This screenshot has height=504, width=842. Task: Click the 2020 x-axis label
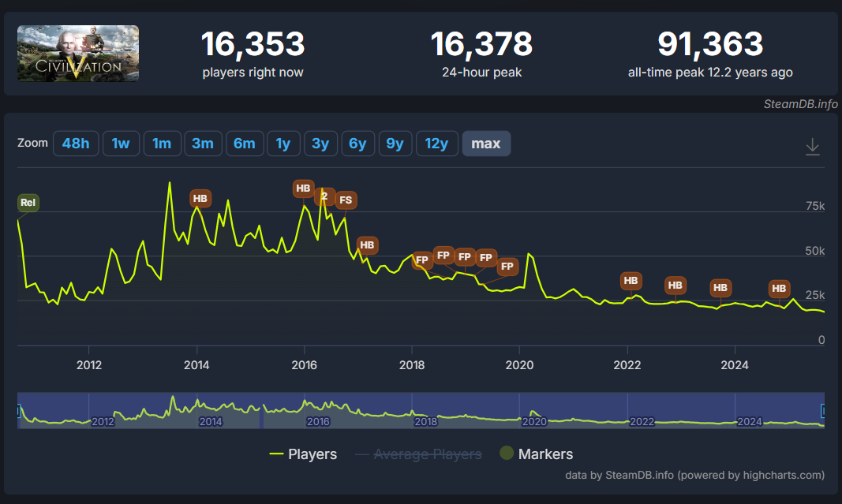pos(520,365)
